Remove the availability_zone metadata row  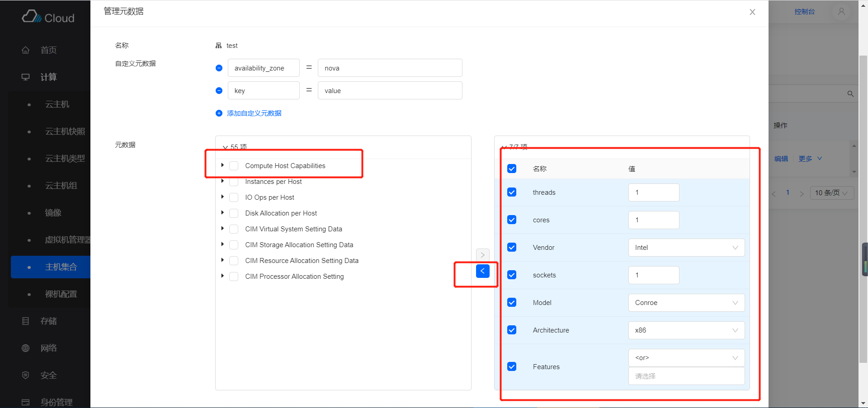(x=219, y=68)
